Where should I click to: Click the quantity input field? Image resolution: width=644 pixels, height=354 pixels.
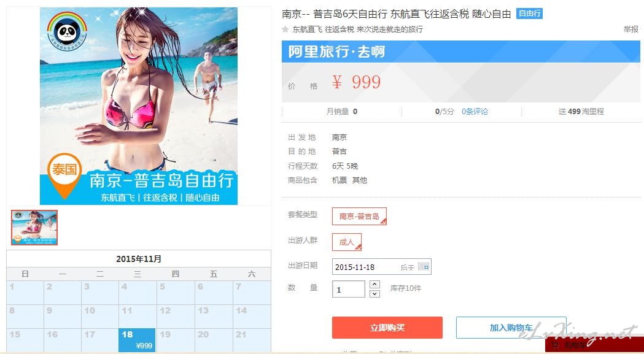pyautogui.click(x=348, y=289)
